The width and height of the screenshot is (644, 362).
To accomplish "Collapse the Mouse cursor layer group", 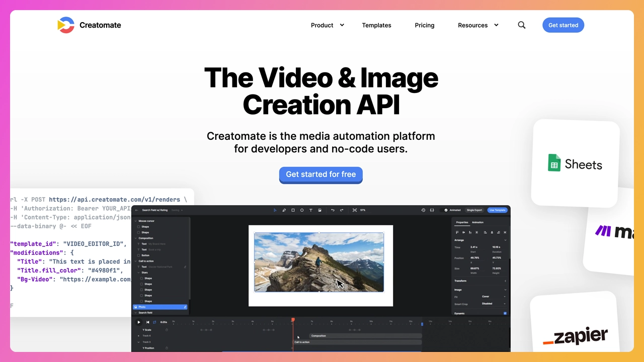I will click(135, 221).
